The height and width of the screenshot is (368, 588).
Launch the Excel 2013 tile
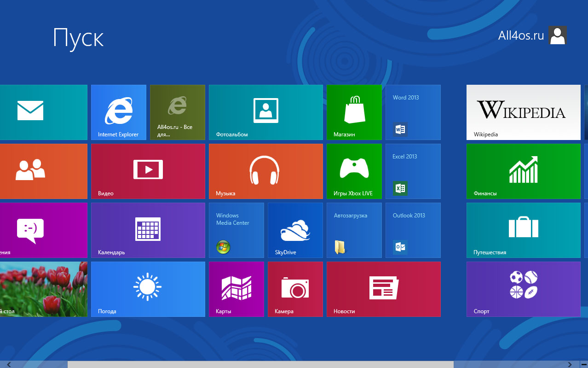(x=413, y=171)
